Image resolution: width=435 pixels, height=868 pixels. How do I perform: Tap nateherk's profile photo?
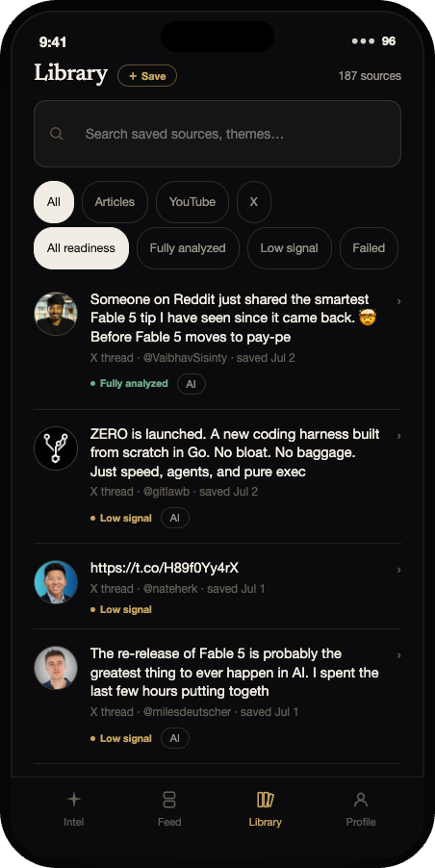(56, 582)
